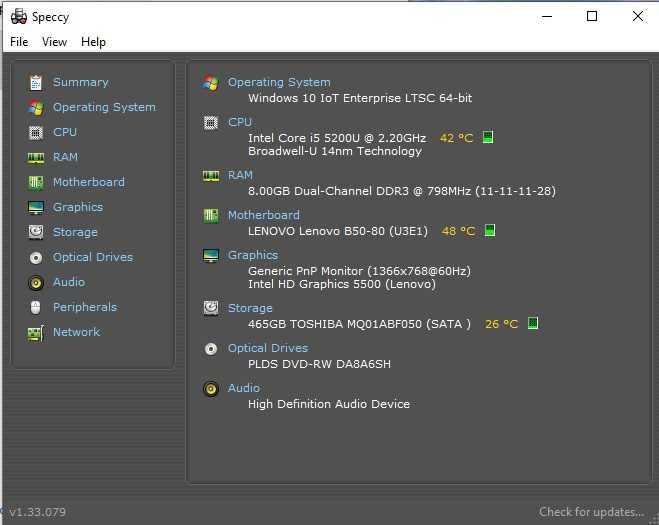
Task: Click the Motherboard icon in summary pane
Action: [x=211, y=216]
